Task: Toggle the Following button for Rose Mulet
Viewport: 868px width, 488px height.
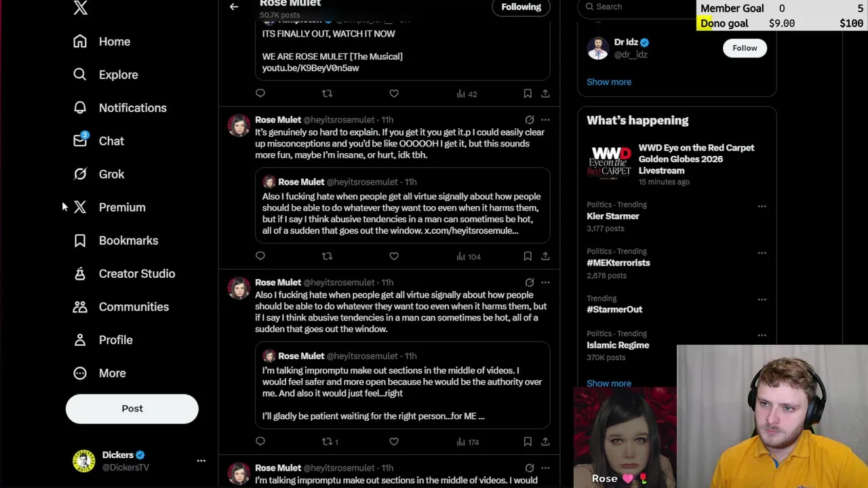Action: 521,7
